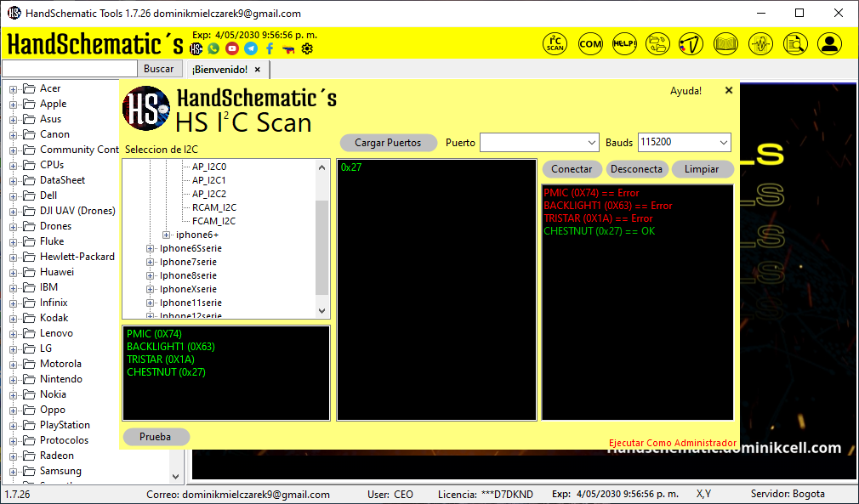
Task: Select RCAM_I2C in the tree
Action: (x=214, y=207)
